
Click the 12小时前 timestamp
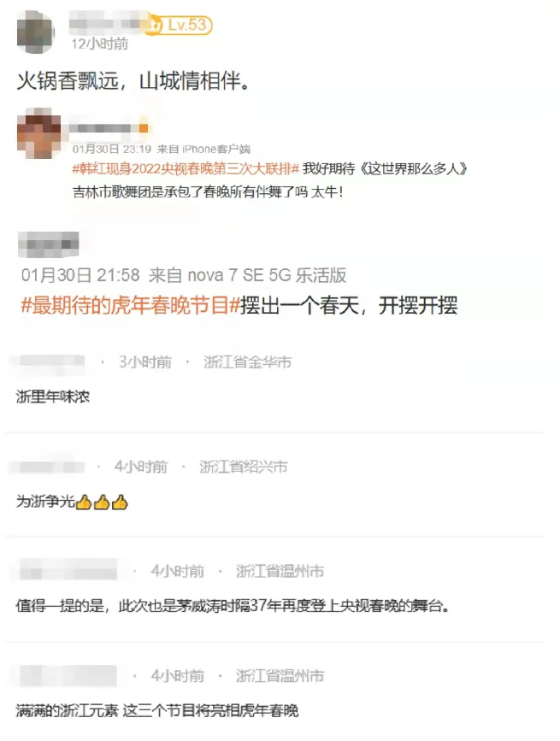click(100, 44)
